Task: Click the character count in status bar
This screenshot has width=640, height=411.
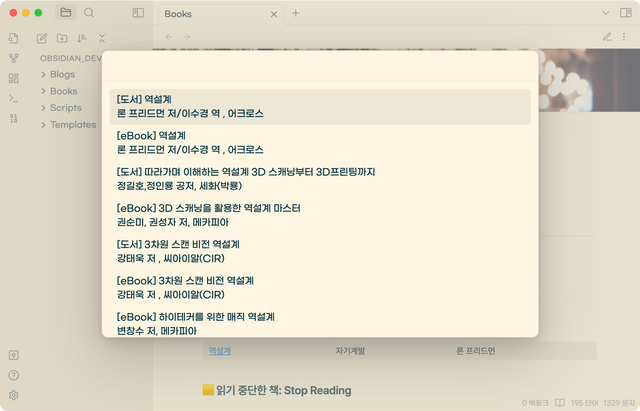Action: coord(619,403)
